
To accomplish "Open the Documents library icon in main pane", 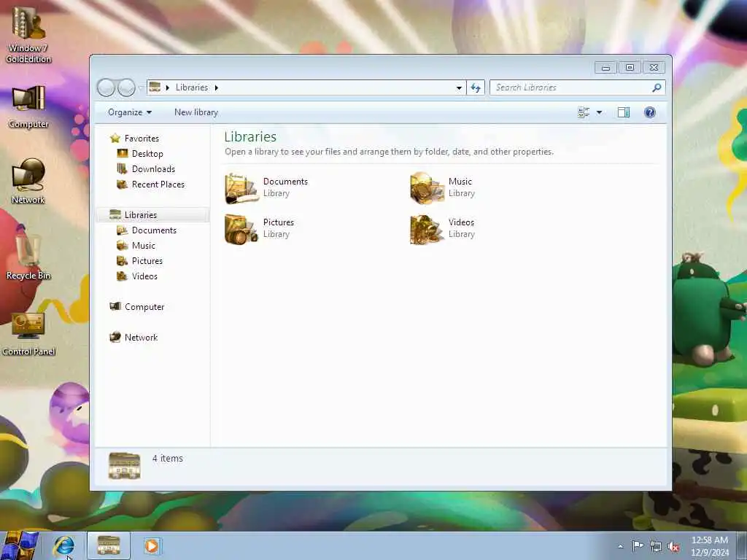I will [x=241, y=188].
